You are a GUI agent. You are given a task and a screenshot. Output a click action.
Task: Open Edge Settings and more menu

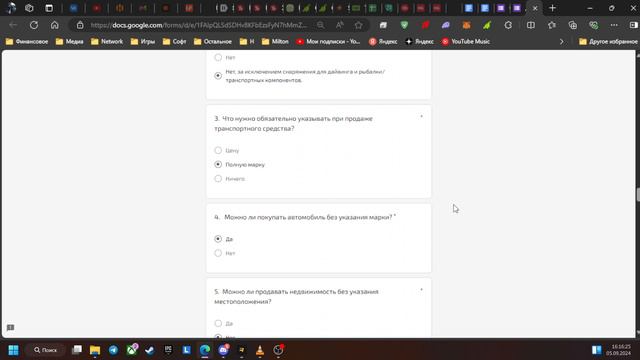point(614,25)
